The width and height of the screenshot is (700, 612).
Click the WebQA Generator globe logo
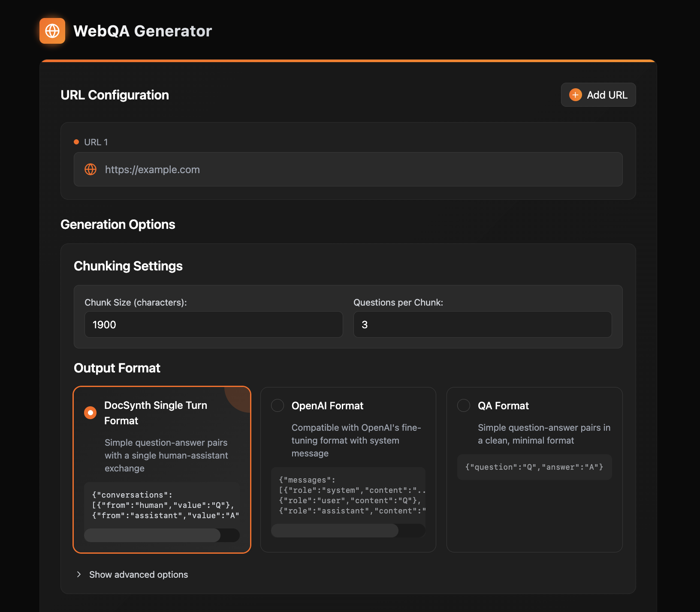click(x=52, y=31)
